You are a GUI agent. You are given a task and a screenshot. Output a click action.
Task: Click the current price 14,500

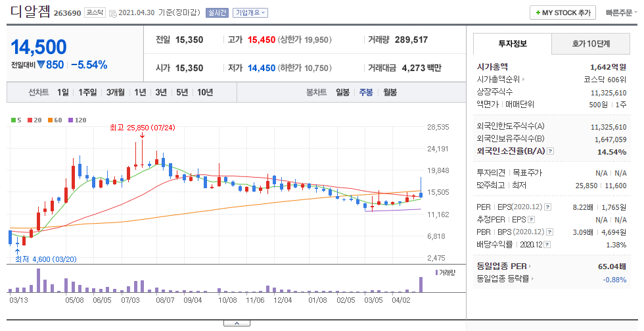39,47
